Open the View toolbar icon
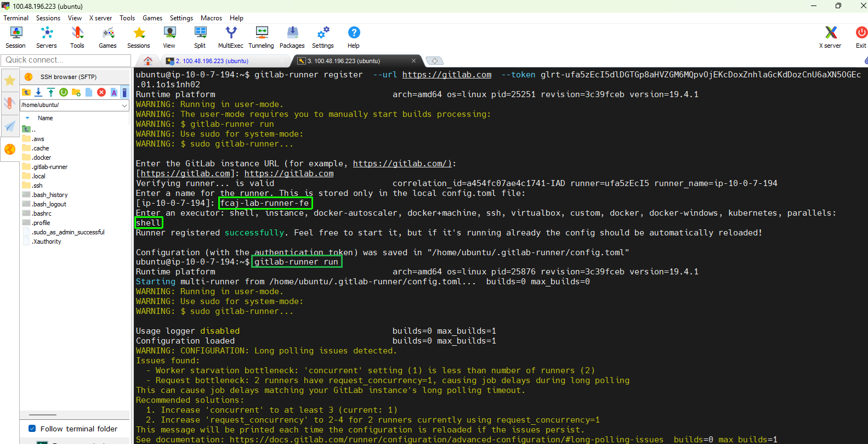 click(x=169, y=37)
